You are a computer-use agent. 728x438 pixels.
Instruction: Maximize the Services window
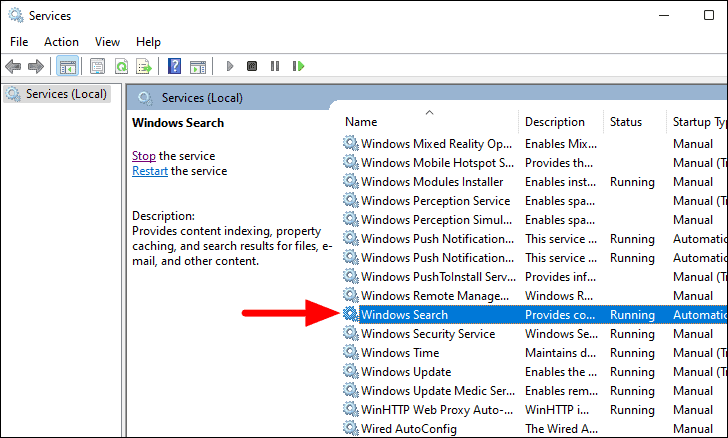click(x=708, y=15)
